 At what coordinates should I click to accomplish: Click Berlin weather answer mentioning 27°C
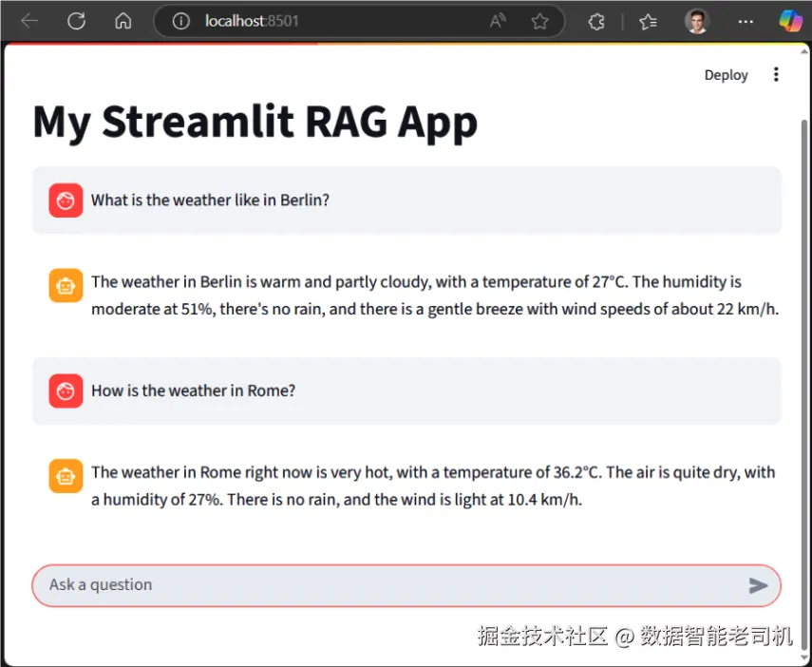click(435, 295)
